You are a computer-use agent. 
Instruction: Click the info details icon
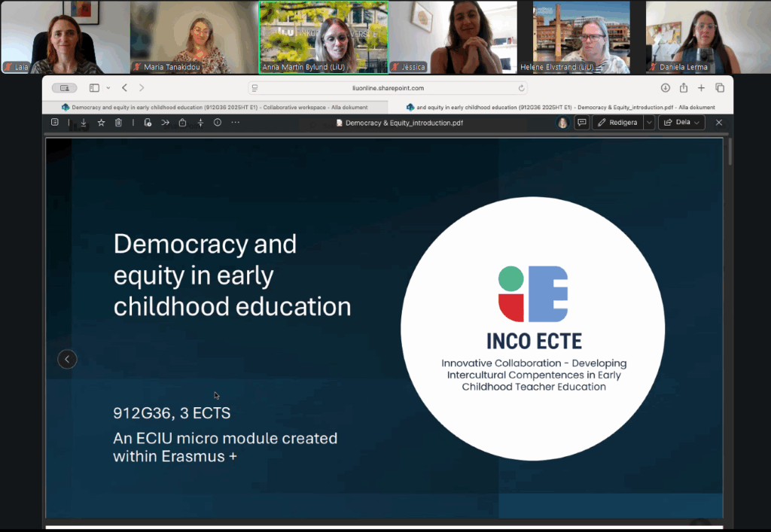(x=218, y=123)
